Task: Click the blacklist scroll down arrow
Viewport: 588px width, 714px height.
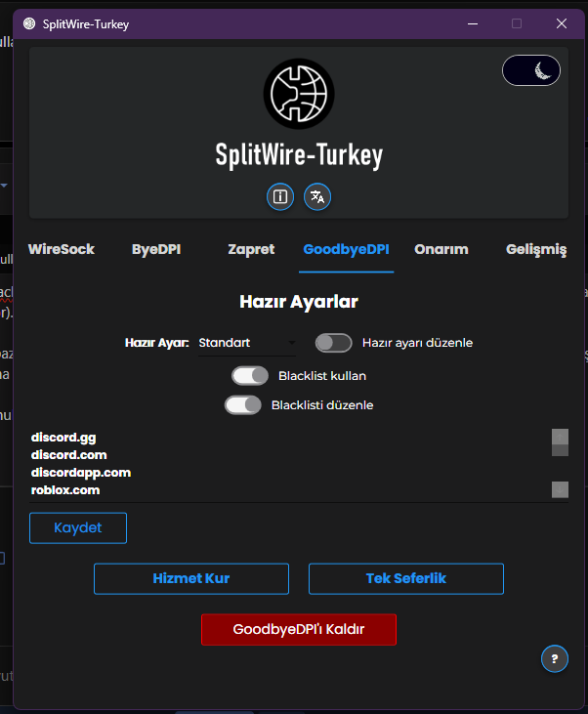Action: 560,490
